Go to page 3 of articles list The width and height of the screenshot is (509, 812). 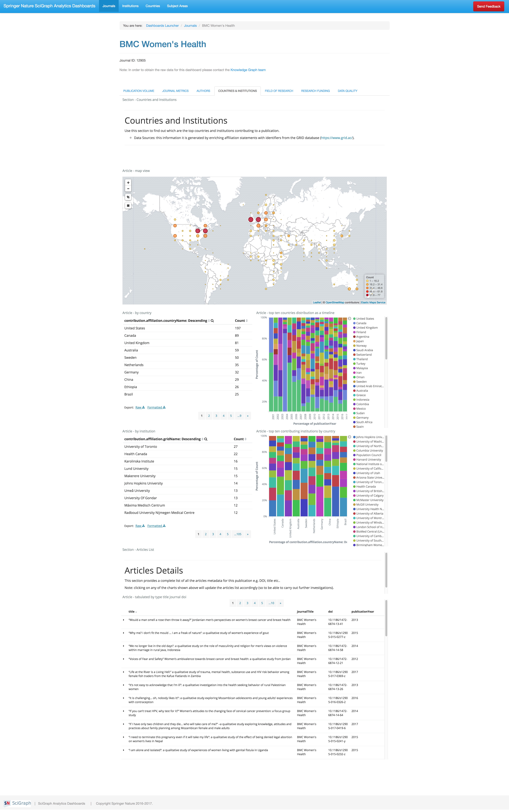[x=247, y=603]
